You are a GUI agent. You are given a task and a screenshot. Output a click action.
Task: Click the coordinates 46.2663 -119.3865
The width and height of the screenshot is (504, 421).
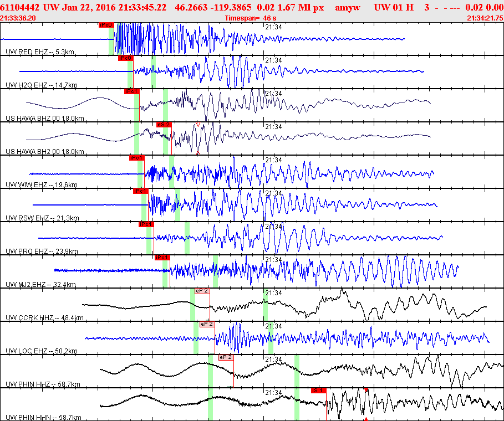[x=213, y=7]
